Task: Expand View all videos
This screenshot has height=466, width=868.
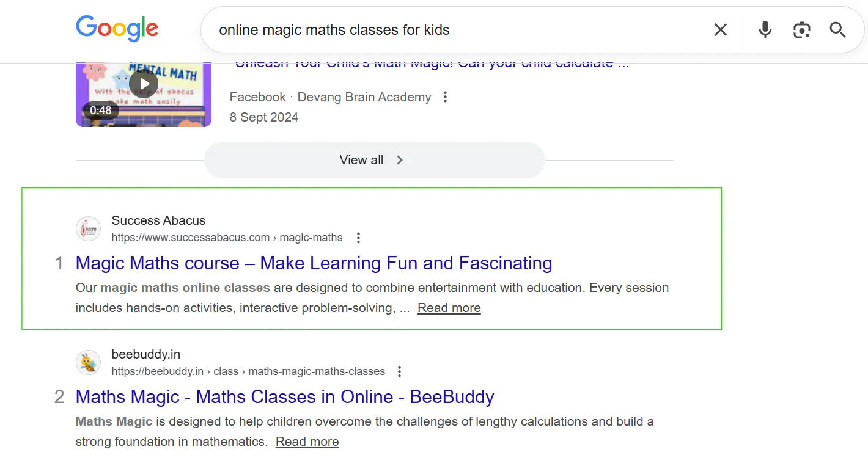Action: (x=373, y=160)
